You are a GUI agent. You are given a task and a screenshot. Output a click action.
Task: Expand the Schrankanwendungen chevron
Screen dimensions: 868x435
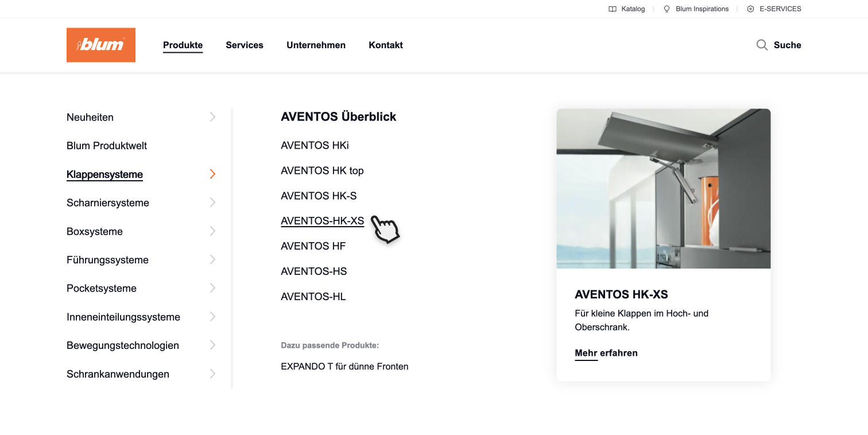pos(212,374)
